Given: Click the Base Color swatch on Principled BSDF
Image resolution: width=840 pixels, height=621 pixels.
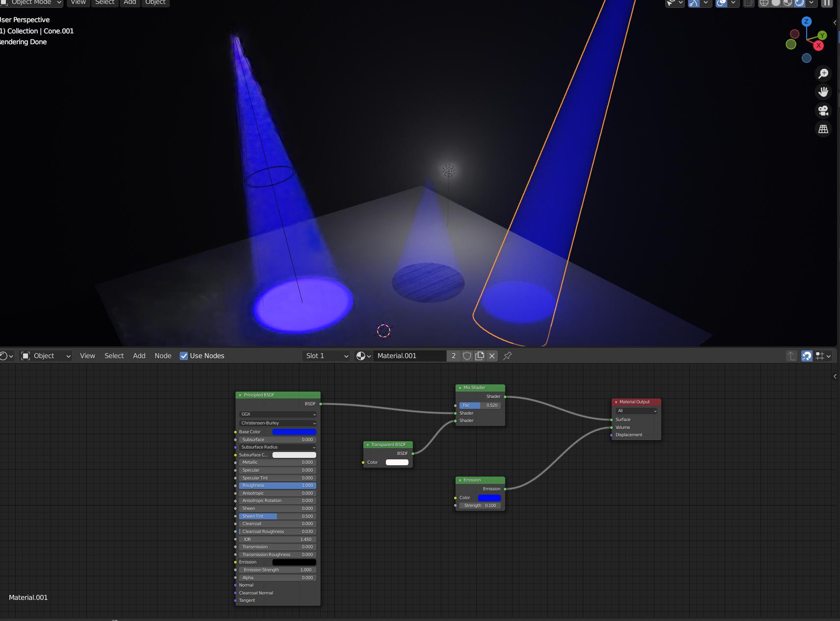Looking at the screenshot, I should (295, 431).
